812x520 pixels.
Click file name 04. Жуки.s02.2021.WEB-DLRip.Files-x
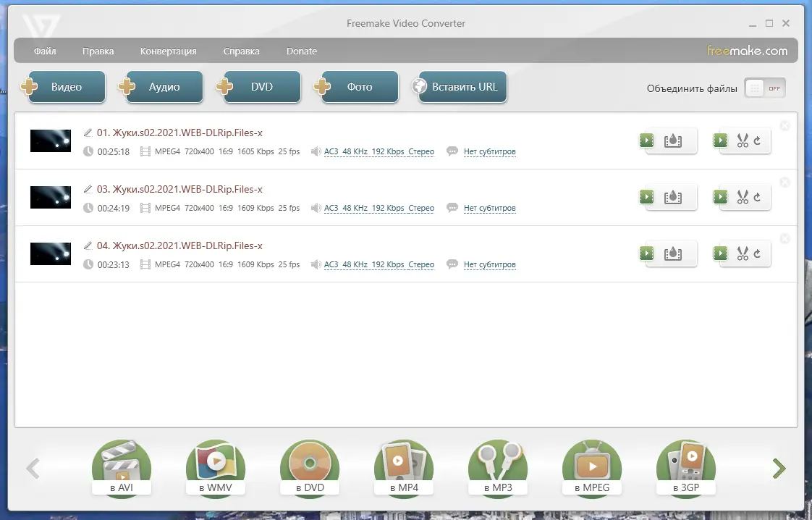point(179,246)
